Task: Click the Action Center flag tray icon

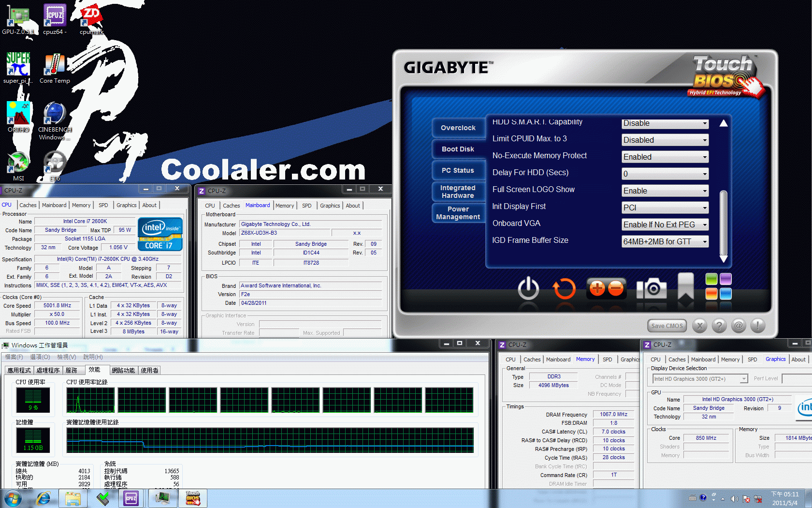Action: pos(746,499)
